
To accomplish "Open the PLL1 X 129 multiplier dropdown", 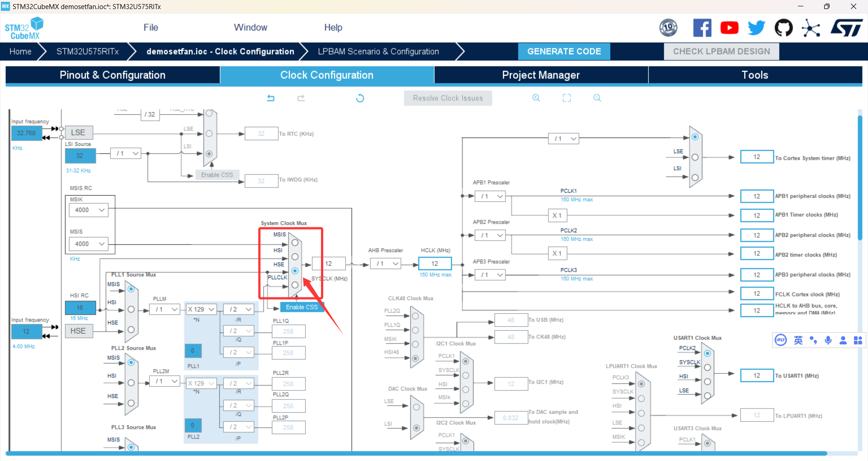I will [201, 310].
